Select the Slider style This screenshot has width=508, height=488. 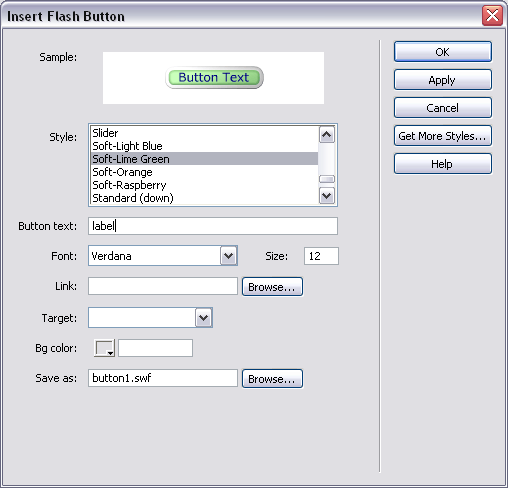tap(204, 133)
